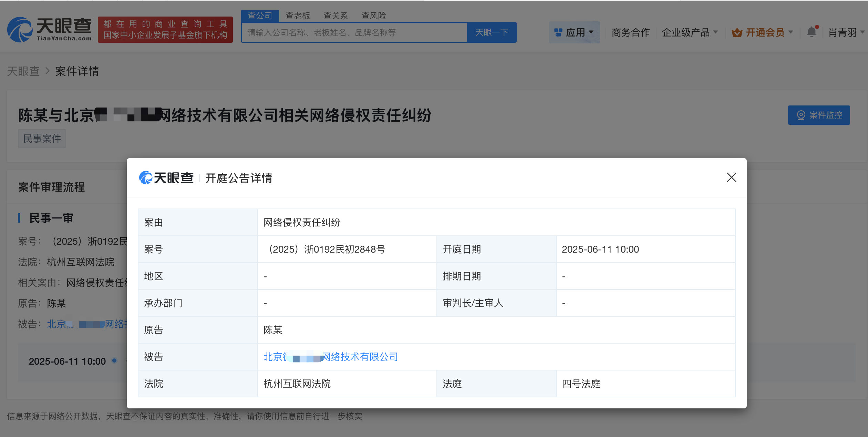868x437 pixels.
Task: Click the 案件监控 button
Action: 819,115
